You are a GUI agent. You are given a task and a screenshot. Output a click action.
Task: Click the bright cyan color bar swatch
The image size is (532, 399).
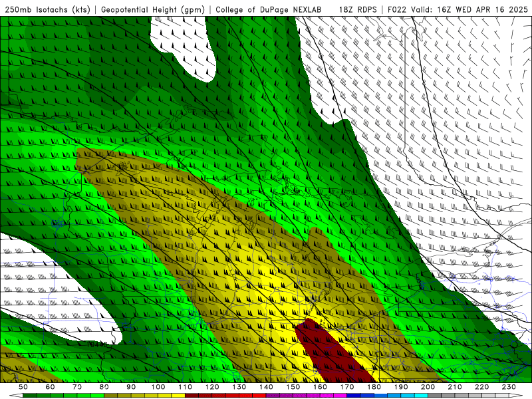point(421,396)
